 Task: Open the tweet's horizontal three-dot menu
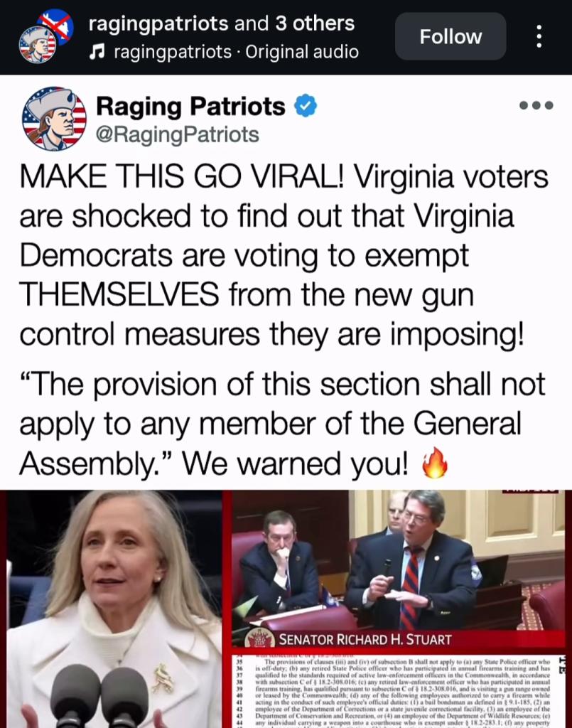pyautogui.click(x=536, y=105)
